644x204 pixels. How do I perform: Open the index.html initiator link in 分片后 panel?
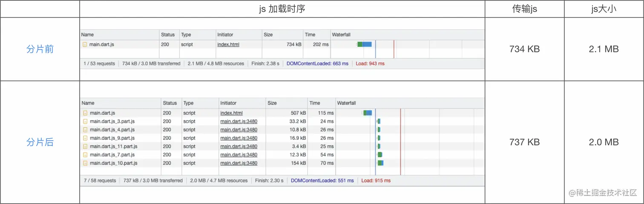coord(231,113)
